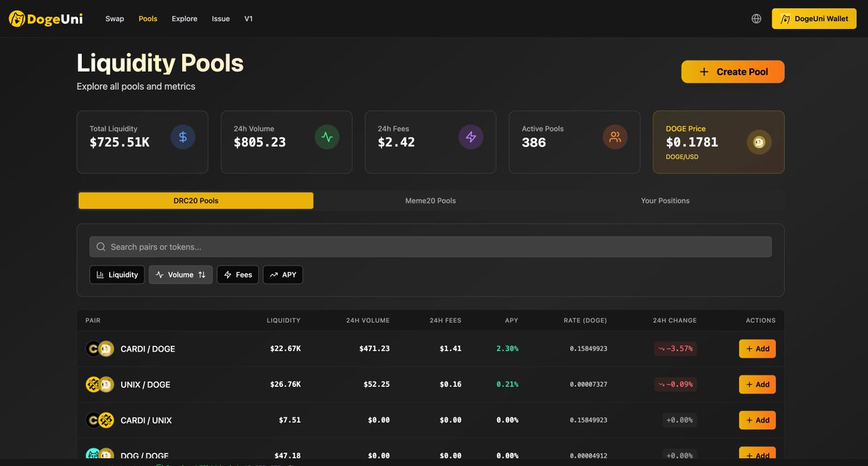Open Your Positions tab
Image resolution: width=868 pixels, height=466 pixels.
pyautogui.click(x=665, y=200)
